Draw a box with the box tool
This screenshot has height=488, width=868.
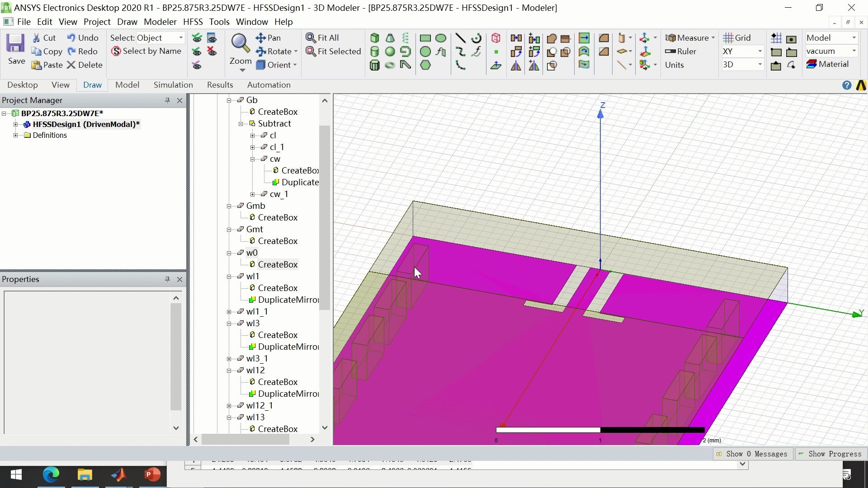tap(374, 38)
